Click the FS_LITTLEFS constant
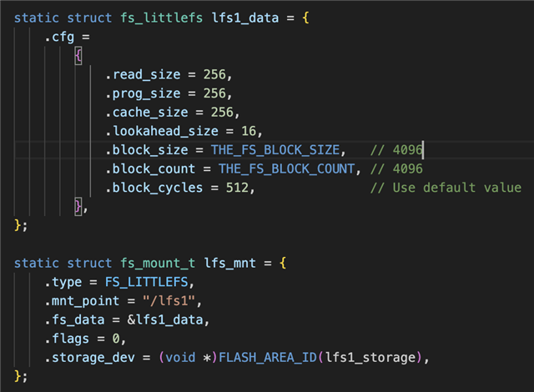Screen dimensions: 534x392 [147, 282]
